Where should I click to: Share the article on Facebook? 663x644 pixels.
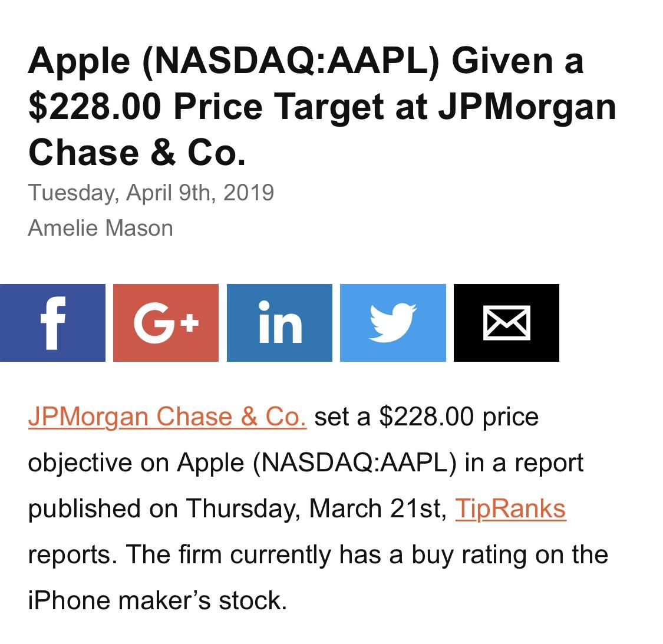52,323
